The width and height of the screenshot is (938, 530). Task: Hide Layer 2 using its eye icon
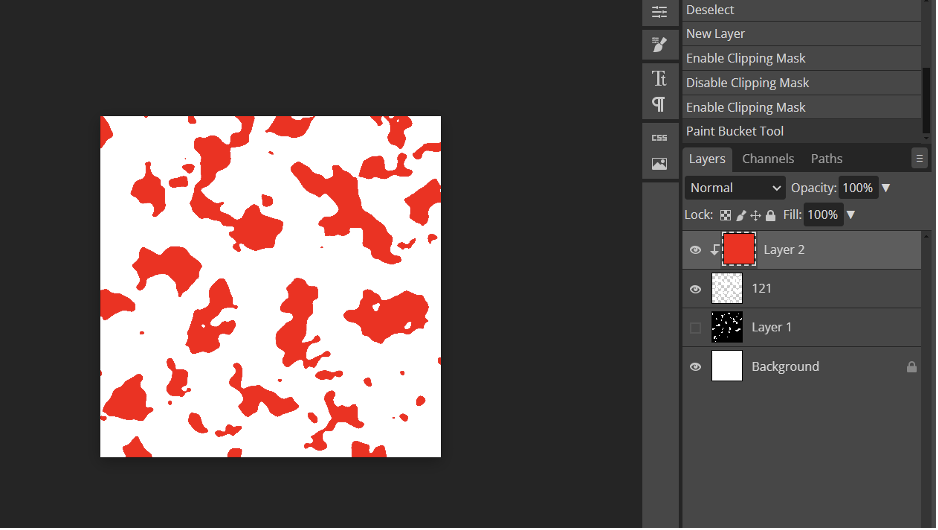click(x=696, y=250)
